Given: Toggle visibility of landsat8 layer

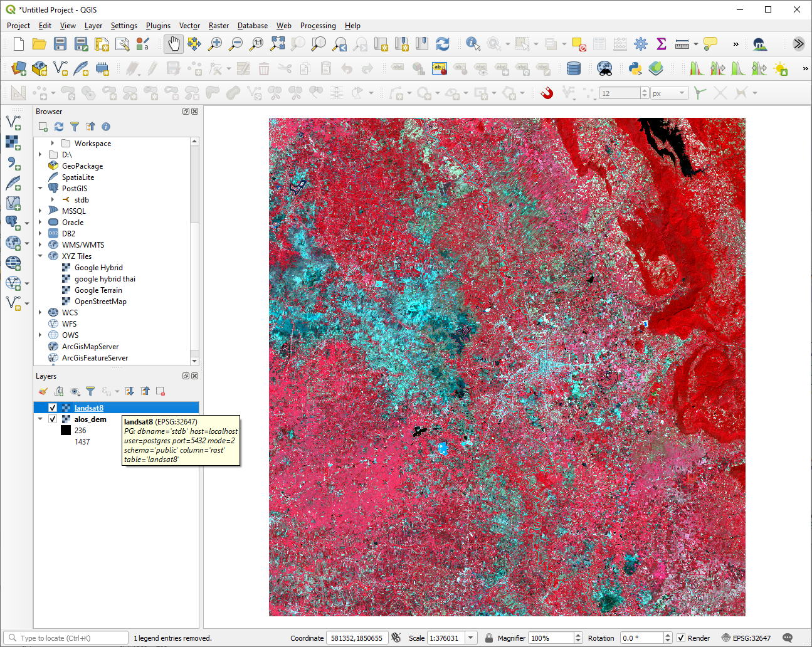Looking at the screenshot, I should click(x=53, y=408).
